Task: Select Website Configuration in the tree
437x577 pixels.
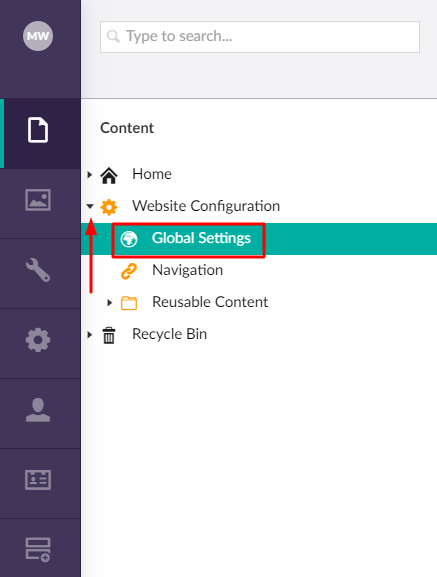Action: (x=206, y=206)
